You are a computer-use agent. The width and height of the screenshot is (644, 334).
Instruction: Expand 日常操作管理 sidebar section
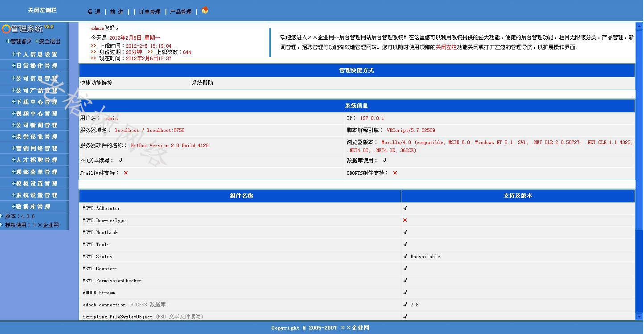coord(35,66)
